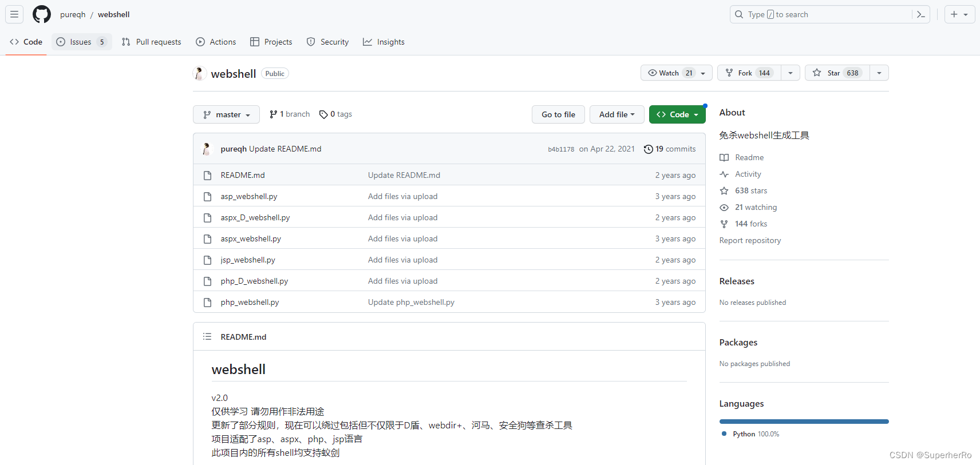Open the Watch notifications dropdown
This screenshot has width=980, height=465.
click(x=676, y=73)
